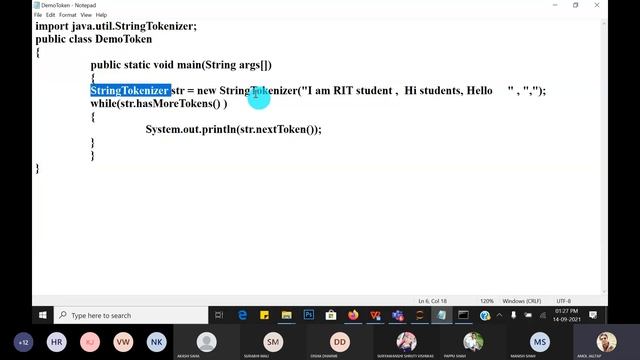Show hidden system tray icons
This screenshot has width=640, height=360.
coord(499,315)
